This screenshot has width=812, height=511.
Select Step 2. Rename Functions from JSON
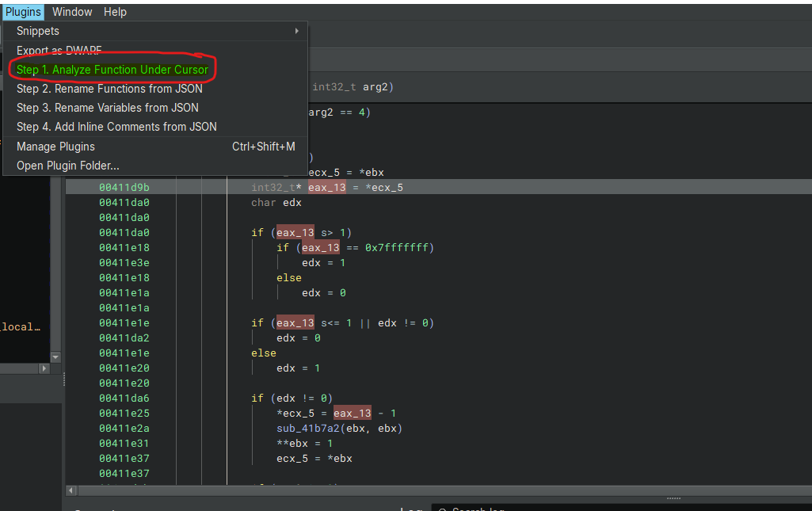[109, 89]
